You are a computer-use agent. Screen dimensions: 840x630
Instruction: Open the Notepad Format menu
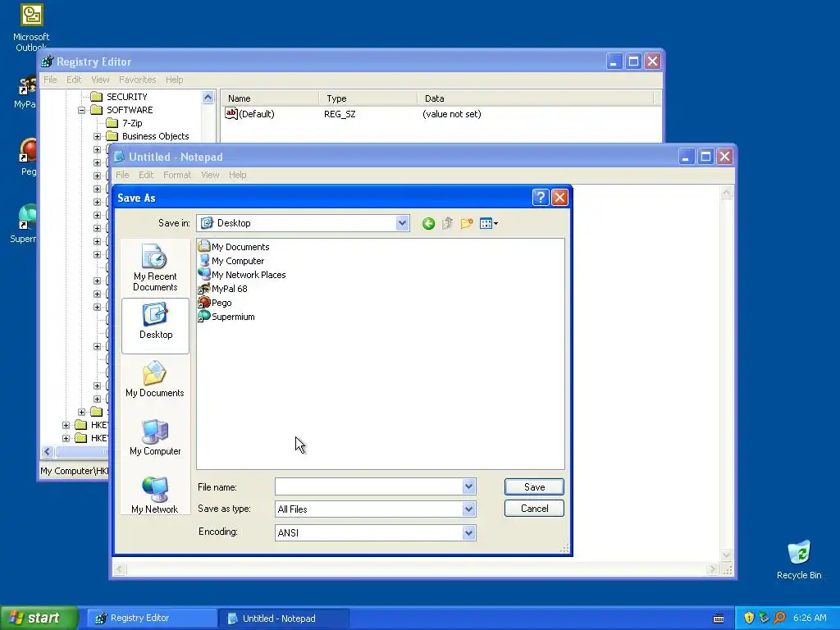pos(177,175)
